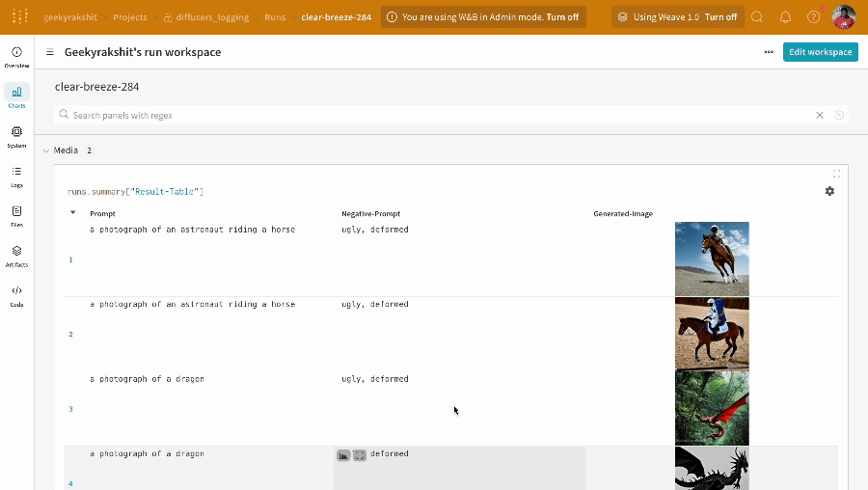868x490 pixels.
Task: Click the notifications bell icon
Action: tap(785, 17)
